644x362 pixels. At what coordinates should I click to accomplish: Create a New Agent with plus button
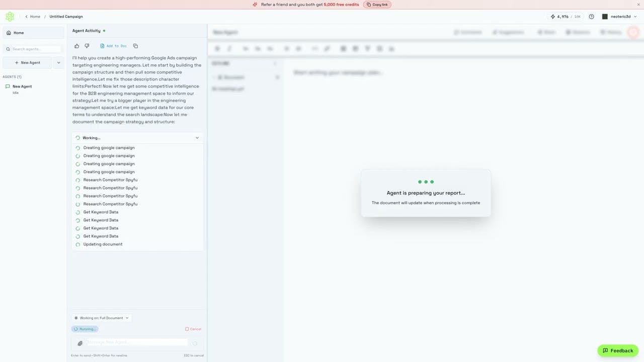pyautogui.click(x=28, y=63)
